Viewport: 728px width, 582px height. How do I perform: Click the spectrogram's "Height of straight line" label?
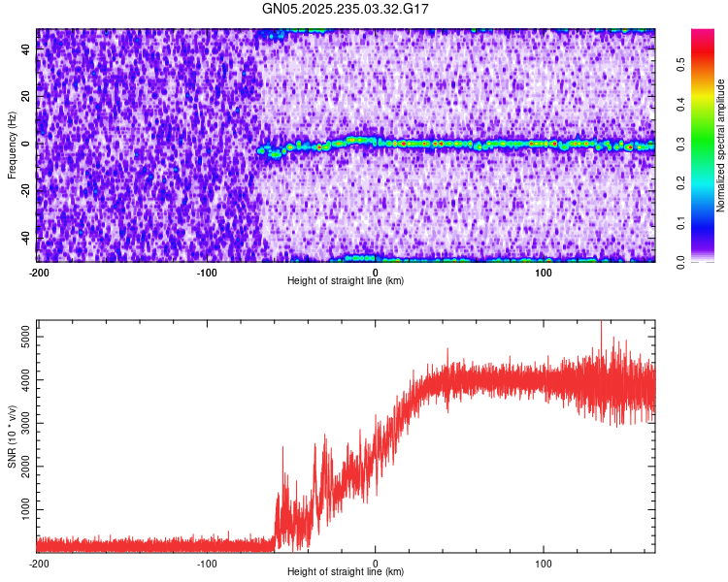pyautogui.click(x=347, y=280)
